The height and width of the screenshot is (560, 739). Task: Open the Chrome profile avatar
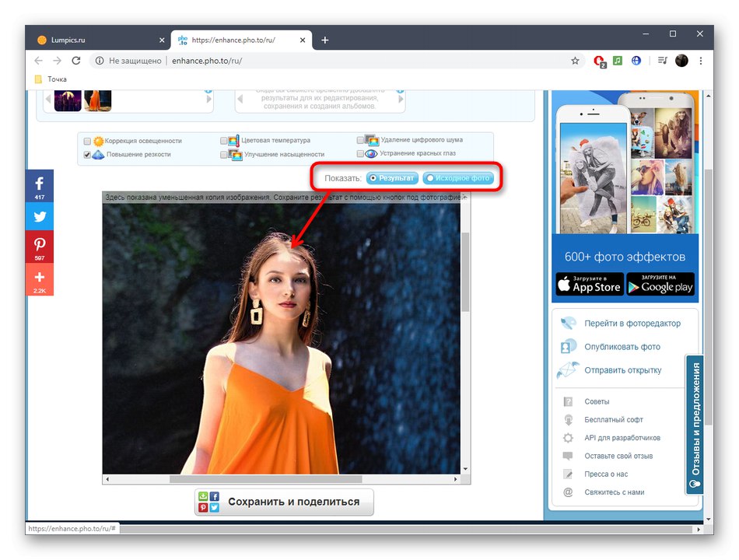(x=681, y=61)
